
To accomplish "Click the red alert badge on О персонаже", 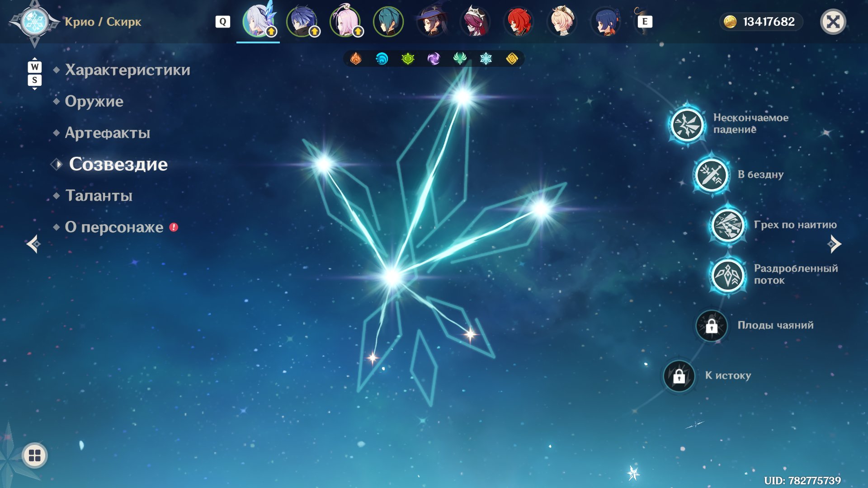I will coord(174,227).
